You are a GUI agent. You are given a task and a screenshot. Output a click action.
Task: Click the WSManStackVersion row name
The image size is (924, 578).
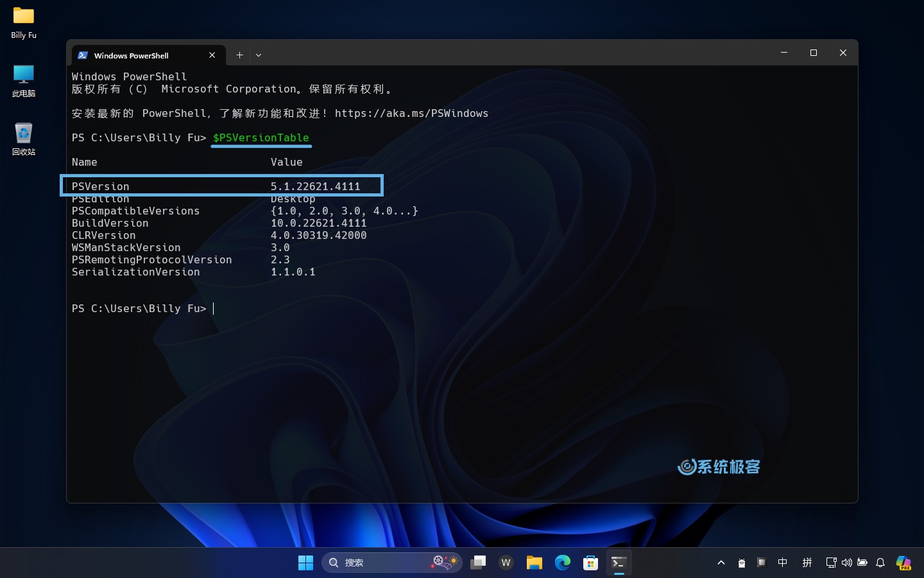pyautogui.click(x=126, y=248)
